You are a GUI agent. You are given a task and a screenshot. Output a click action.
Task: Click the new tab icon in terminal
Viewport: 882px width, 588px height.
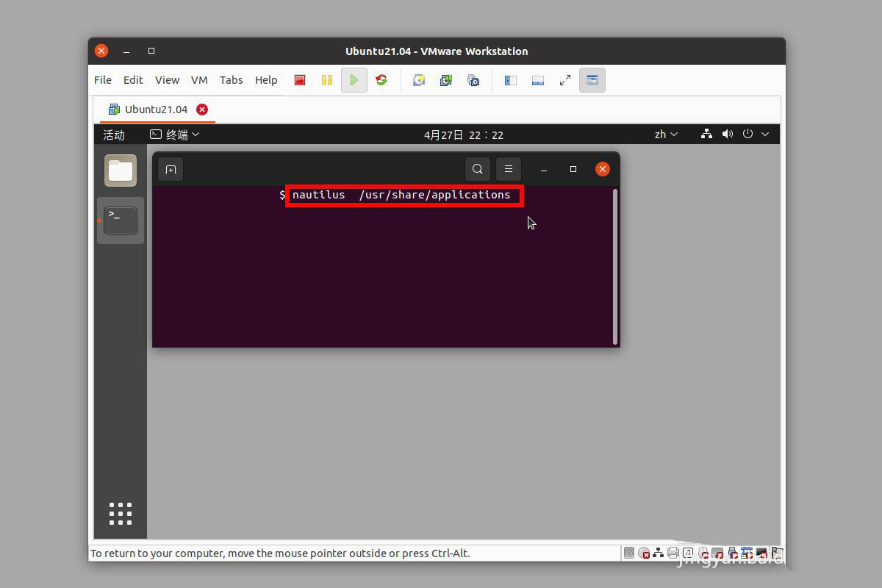[171, 169]
